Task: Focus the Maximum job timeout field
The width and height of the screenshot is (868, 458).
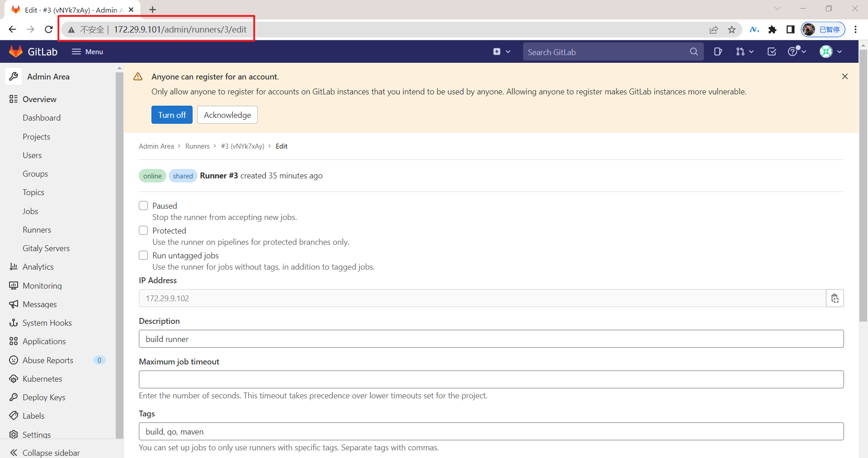Action: pyautogui.click(x=491, y=379)
